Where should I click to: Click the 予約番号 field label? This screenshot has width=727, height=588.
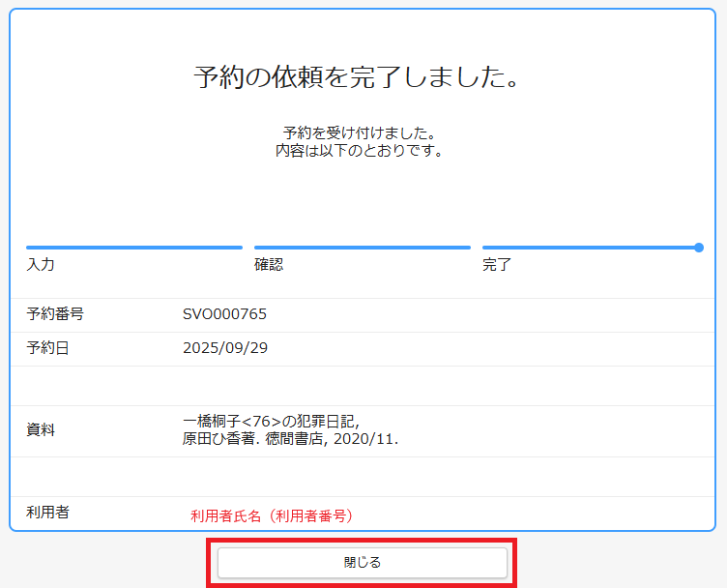point(55,313)
